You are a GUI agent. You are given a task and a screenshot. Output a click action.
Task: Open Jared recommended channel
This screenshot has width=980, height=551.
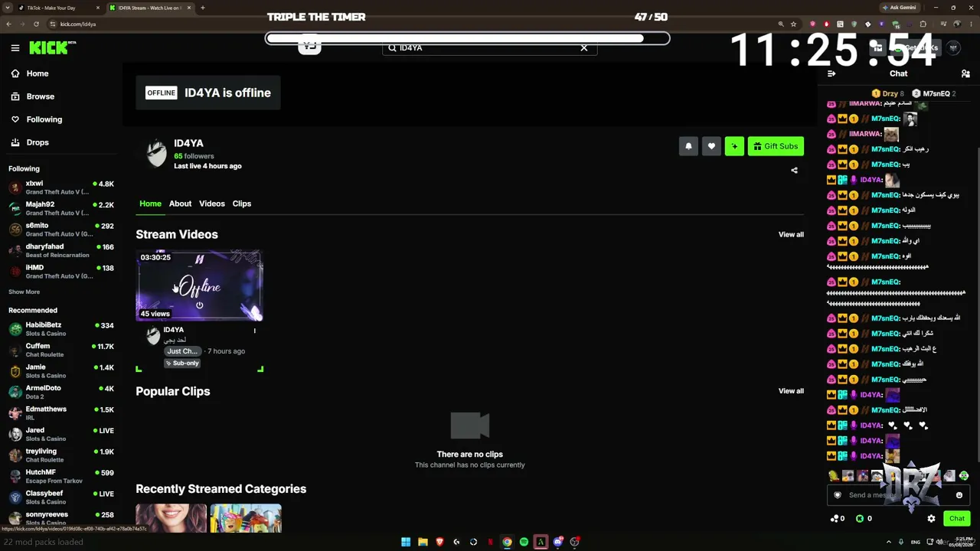pos(61,434)
